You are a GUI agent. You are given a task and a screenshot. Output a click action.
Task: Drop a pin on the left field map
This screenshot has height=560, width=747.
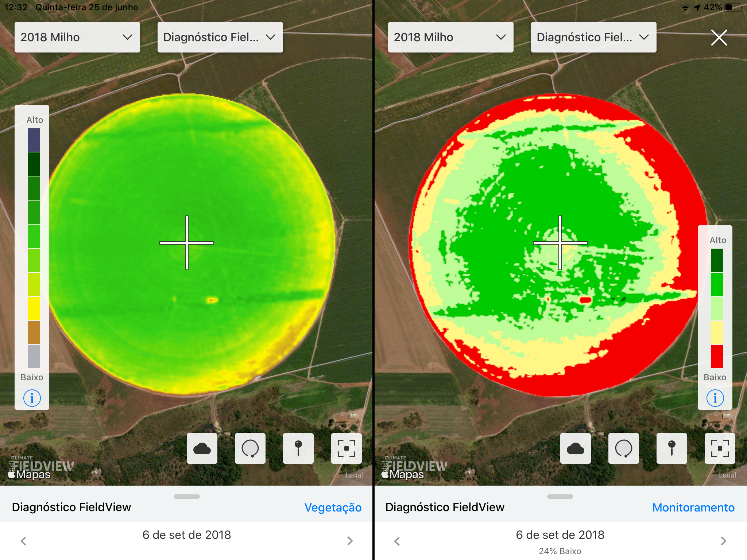coord(298,448)
